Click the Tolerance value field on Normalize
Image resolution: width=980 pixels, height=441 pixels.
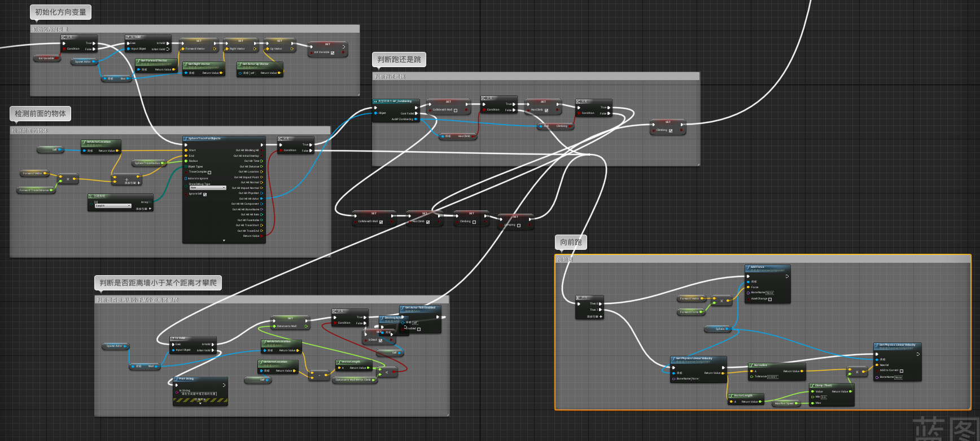[x=773, y=377]
